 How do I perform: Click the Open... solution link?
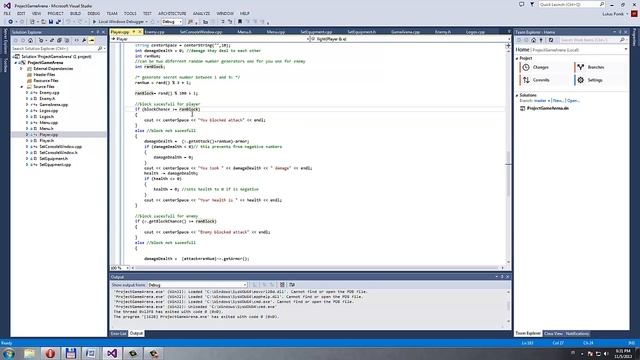(573, 100)
